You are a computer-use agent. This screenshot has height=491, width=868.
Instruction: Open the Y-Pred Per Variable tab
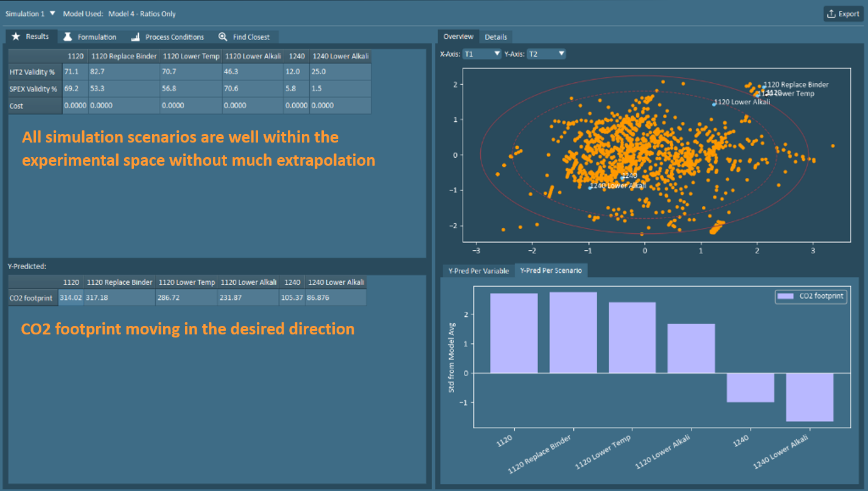pyautogui.click(x=478, y=270)
